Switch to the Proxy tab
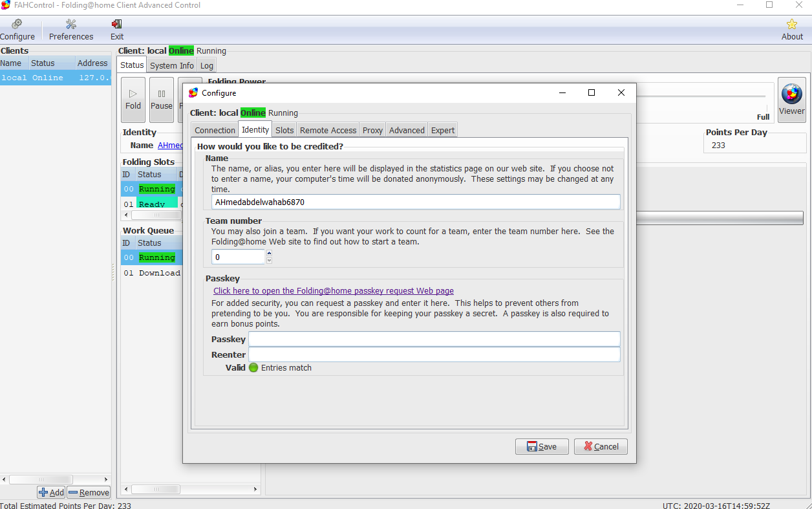This screenshot has height=509, width=812. point(372,130)
